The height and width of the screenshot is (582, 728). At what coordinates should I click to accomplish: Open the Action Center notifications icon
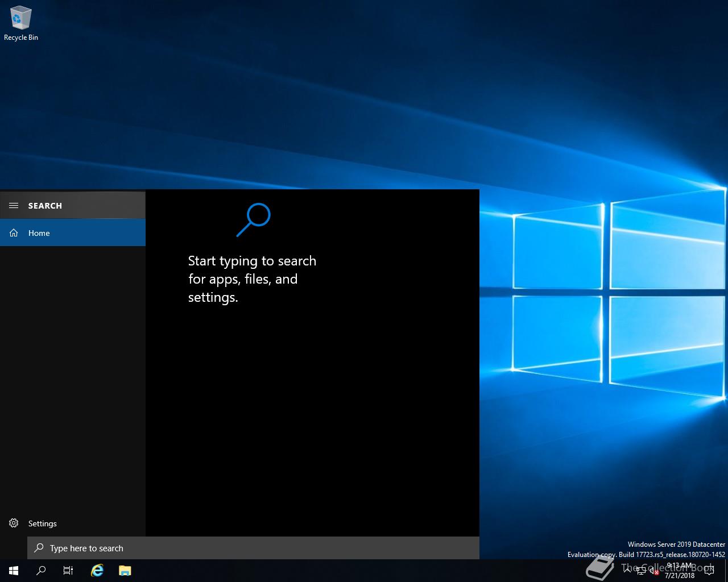709,571
